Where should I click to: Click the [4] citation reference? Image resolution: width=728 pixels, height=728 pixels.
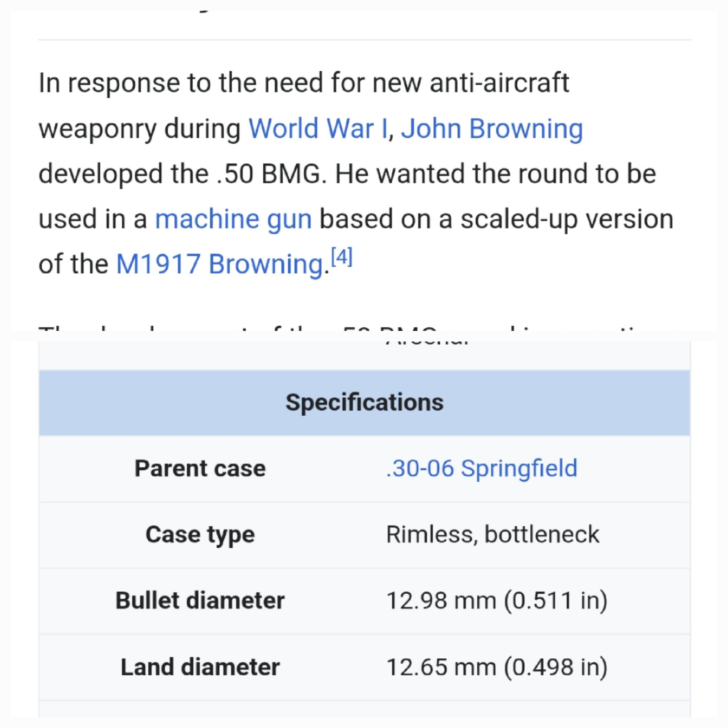(341, 257)
